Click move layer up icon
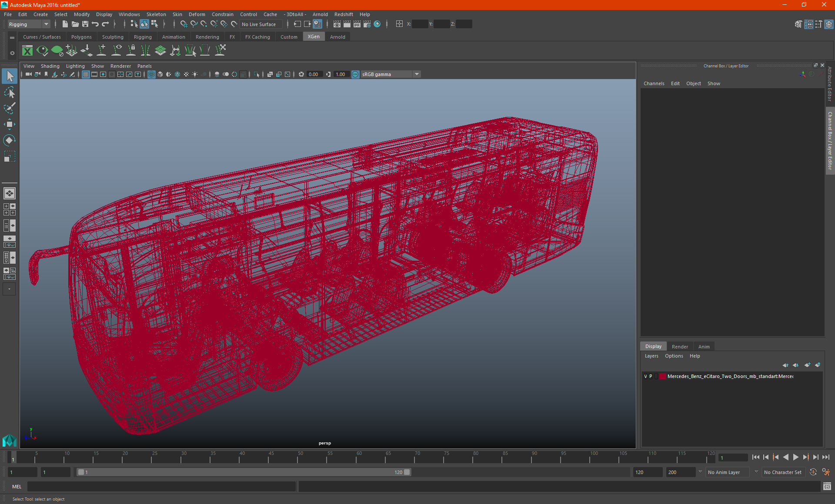Screen dimensions: 835x504 point(785,365)
